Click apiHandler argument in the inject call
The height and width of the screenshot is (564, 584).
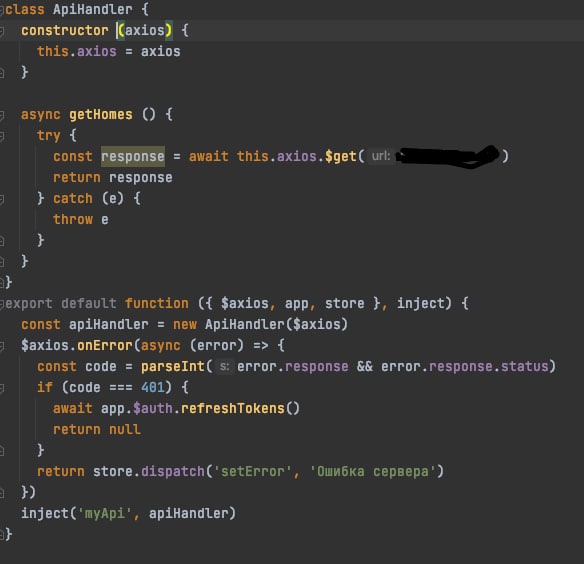point(188,514)
